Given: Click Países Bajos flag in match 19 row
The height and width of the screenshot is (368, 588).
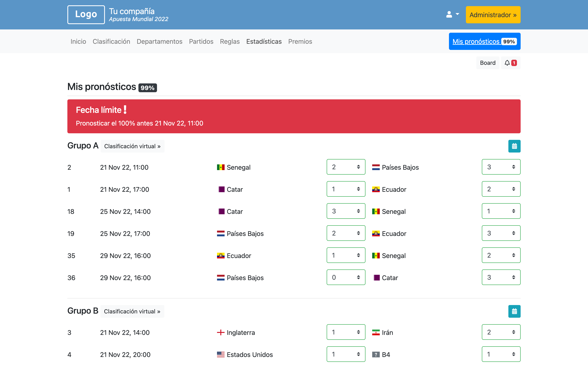Looking at the screenshot, I should pos(221,234).
